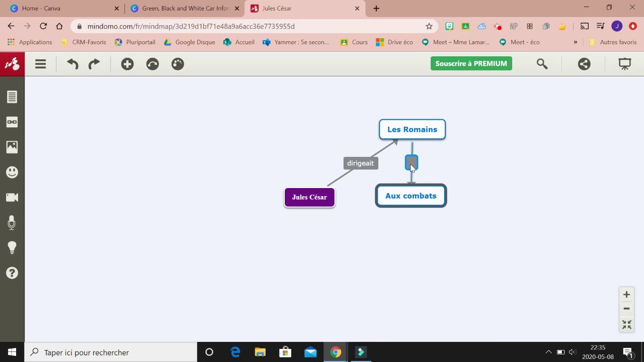Click the address bar URL
The width and height of the screenshot is (644, 362).
click(191, 26)
